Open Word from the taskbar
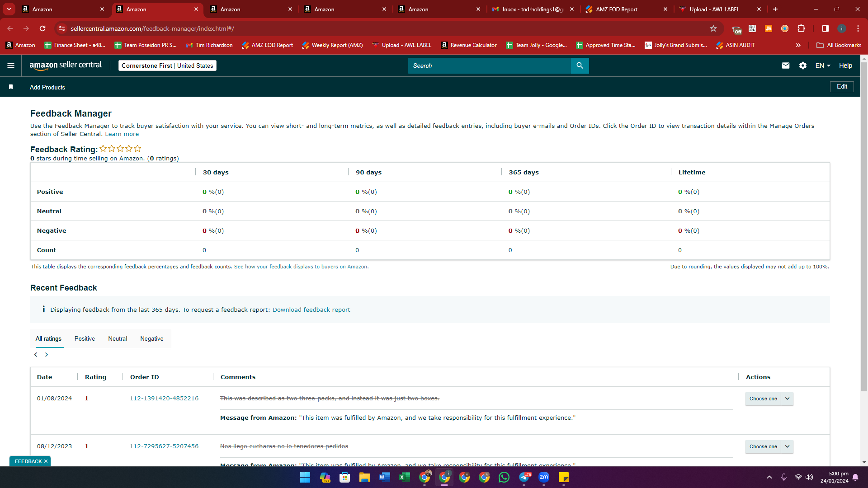This screenshot has width=868, height=488. click(385, 477)
